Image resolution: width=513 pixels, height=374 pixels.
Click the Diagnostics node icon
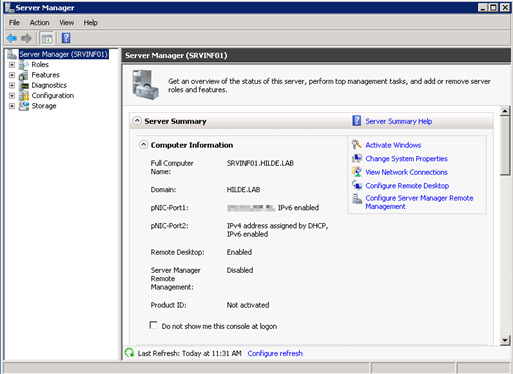(24, 85)
